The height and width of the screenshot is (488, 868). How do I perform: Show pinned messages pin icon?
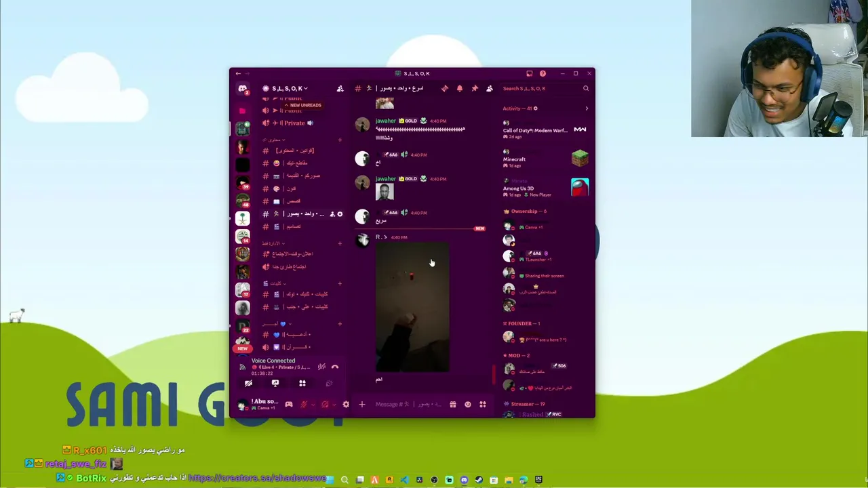pyautogui.click(x=475, y=88)
